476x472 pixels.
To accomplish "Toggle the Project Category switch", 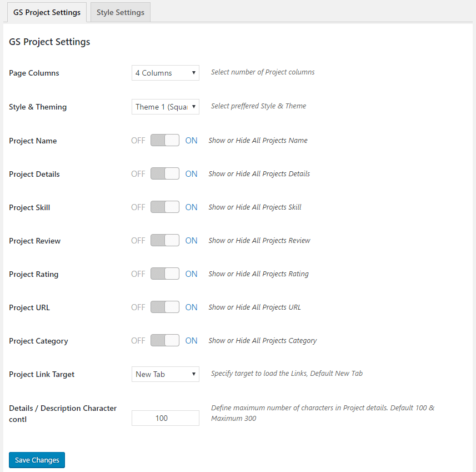I will click(165, 340).
